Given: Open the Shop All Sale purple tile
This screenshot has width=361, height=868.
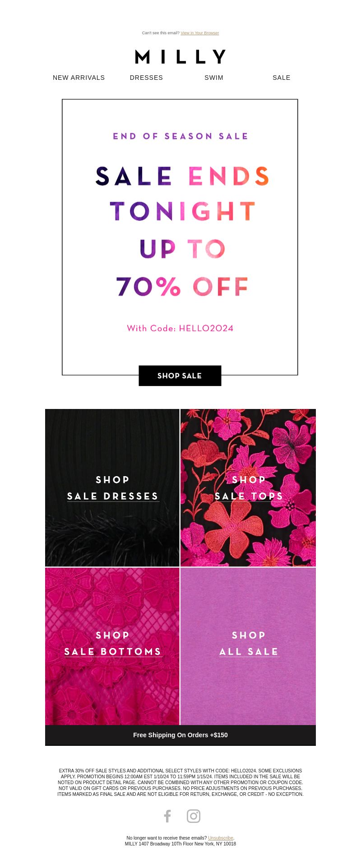Looking at the screenshot, I should click(x=248, y=646).
